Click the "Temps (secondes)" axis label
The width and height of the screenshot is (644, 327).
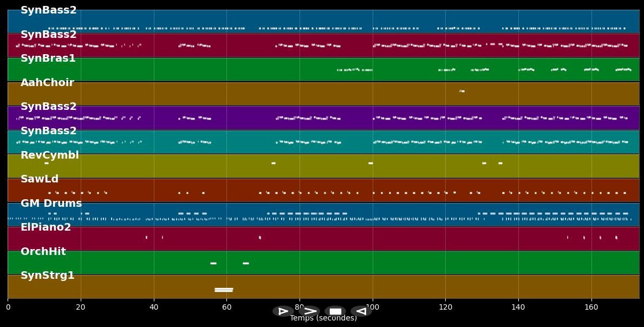323,318
